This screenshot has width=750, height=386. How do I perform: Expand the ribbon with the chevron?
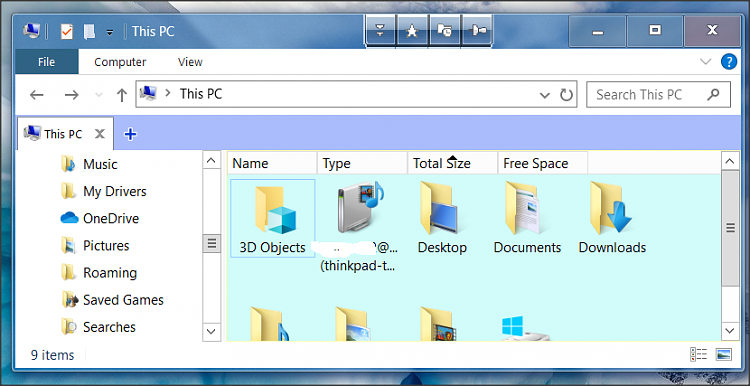[x=705, y=61]
